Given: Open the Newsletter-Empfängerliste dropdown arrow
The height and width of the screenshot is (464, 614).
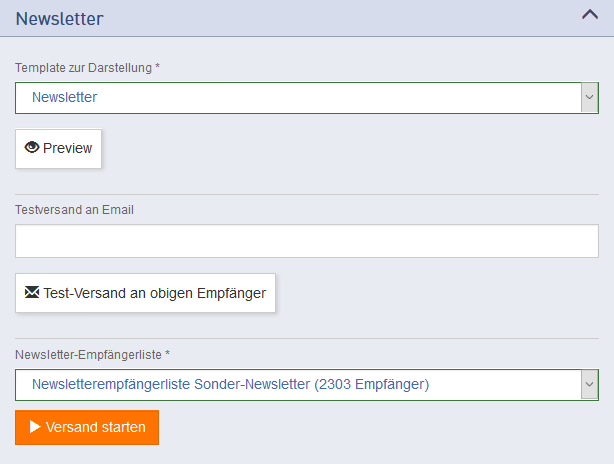Looking at the screenshot, I should [x=590, y=384].
